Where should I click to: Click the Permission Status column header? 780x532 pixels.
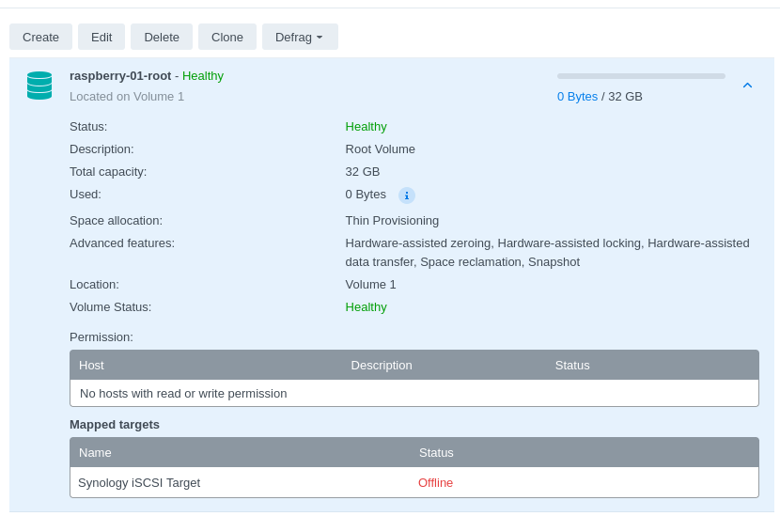pyautogui.click(x=572, y=366)
